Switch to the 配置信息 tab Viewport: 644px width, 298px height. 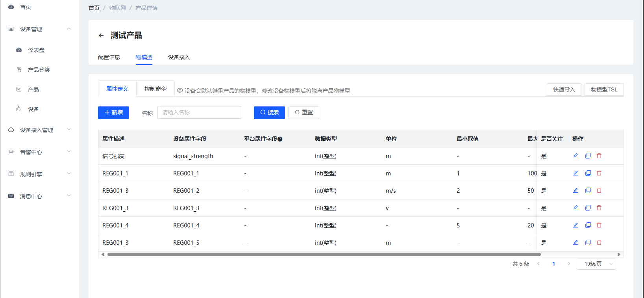(x=109, y=57)
